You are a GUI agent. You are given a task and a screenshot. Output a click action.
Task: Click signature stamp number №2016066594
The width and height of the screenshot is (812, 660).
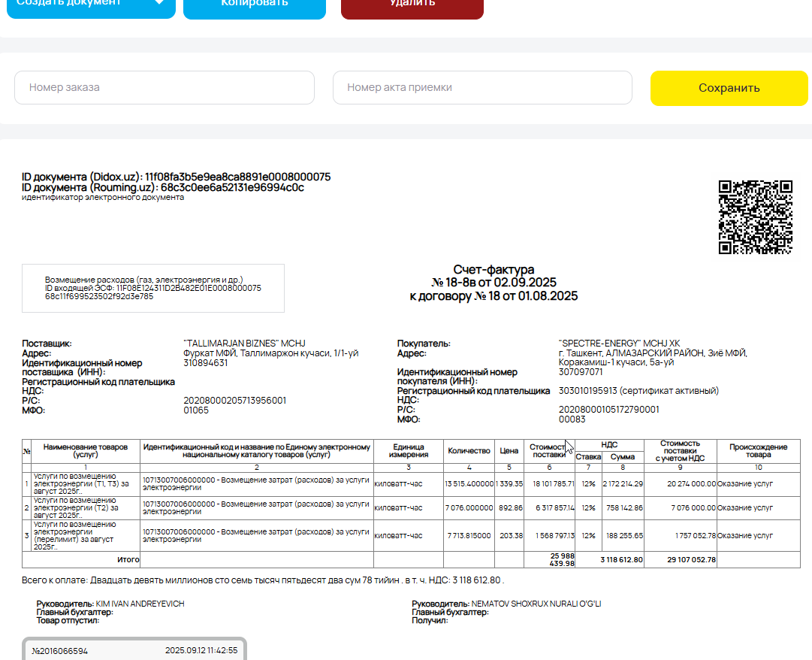(59, 651)
